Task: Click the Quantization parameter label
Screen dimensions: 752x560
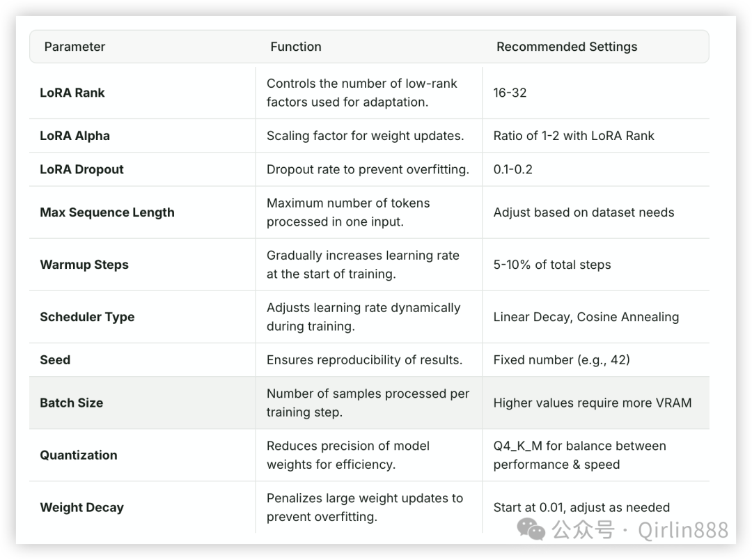Action: click(x=79, y=455)
